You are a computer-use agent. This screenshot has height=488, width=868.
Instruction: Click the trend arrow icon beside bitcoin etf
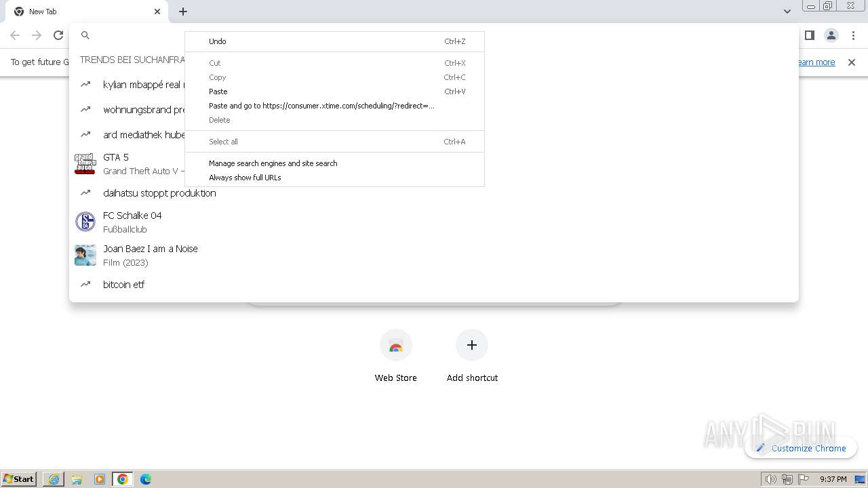[85, 285]
